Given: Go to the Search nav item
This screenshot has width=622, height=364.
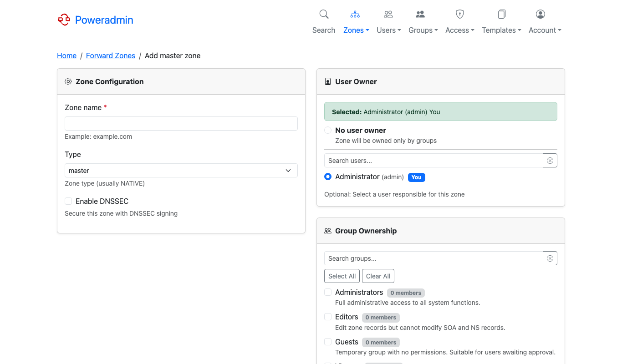Looking at the screenshot, I should click(324, 30).
